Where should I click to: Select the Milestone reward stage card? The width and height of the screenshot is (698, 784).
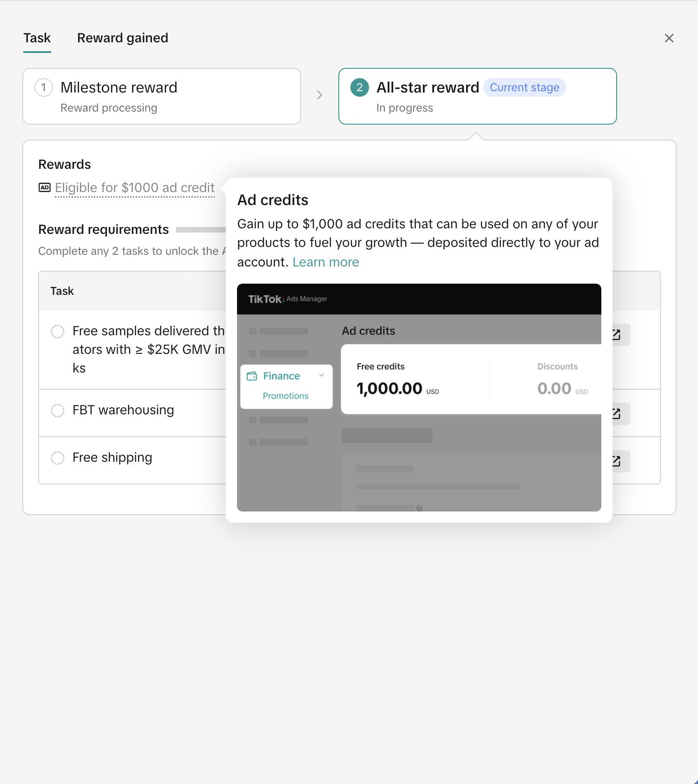point(162,97)
